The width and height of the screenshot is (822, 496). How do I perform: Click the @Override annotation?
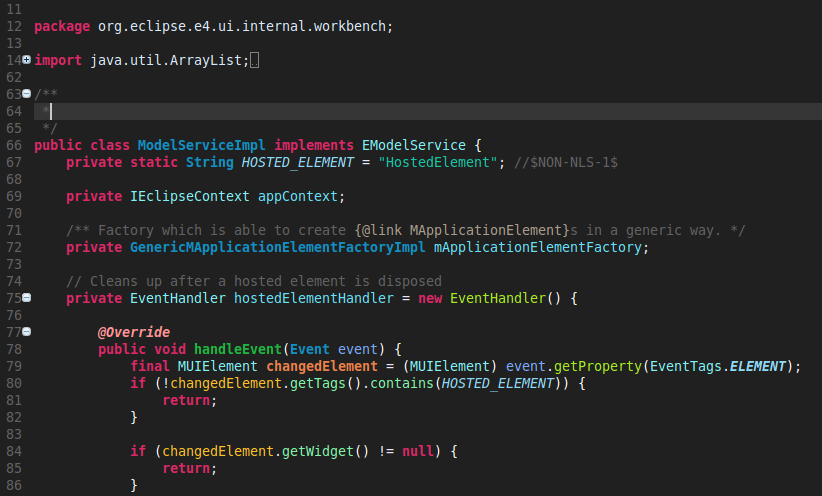click(134, 332)
